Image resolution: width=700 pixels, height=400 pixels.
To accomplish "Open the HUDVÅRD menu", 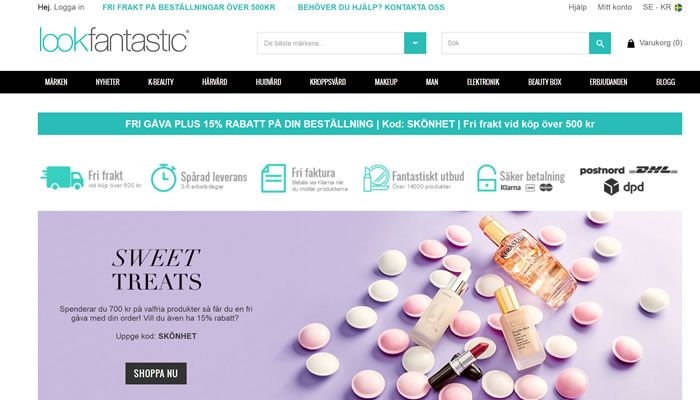I will pyautogui.click(x=268, y=82).
